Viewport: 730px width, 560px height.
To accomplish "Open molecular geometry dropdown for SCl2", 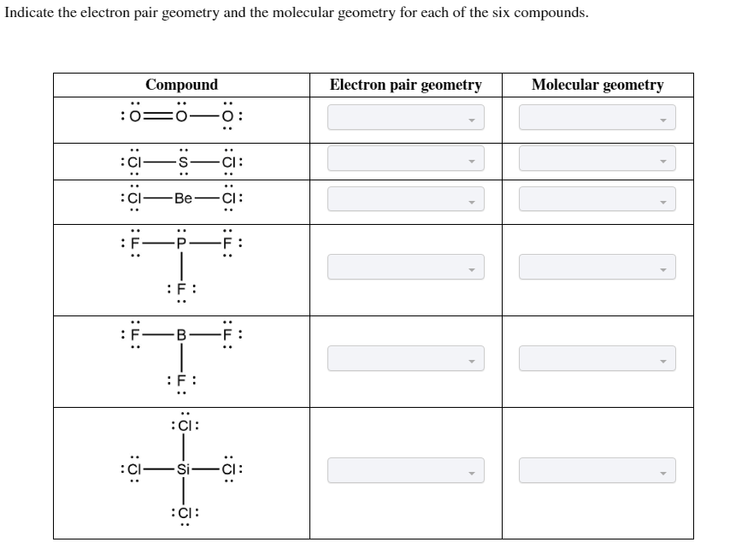I will (596, 158).
